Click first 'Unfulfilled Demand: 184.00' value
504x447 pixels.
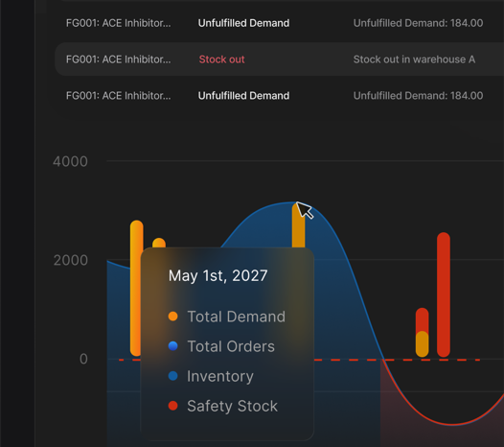click(418, 23)
